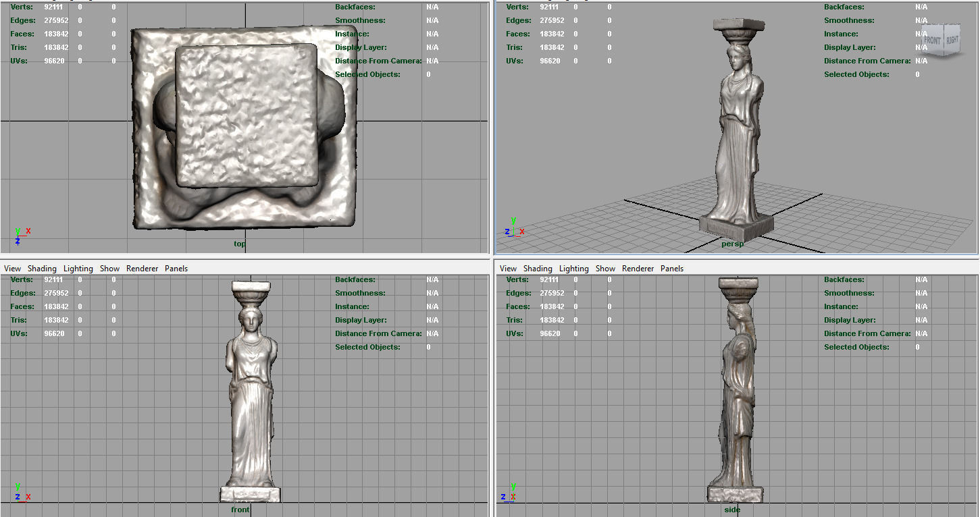The width and height of the screenshot is (980, 517).
Task: Open the Renderer menu in the front panel
Action: coord(142,269)
